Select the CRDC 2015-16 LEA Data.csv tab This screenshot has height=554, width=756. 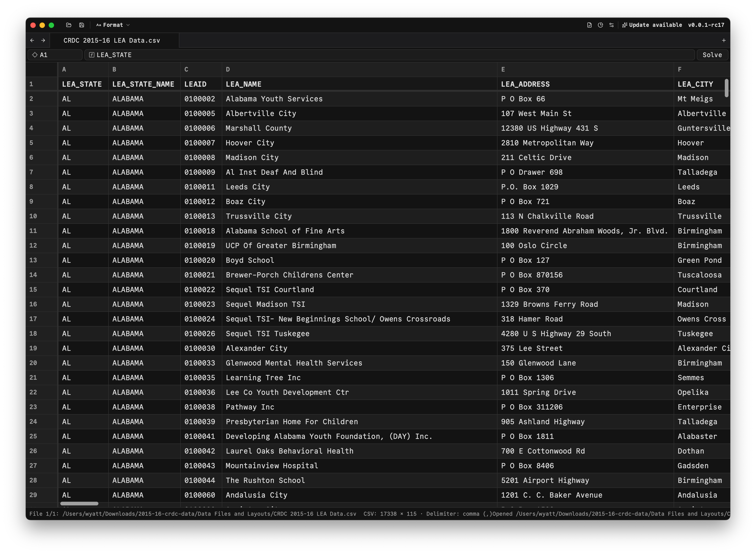coord(114,40)
